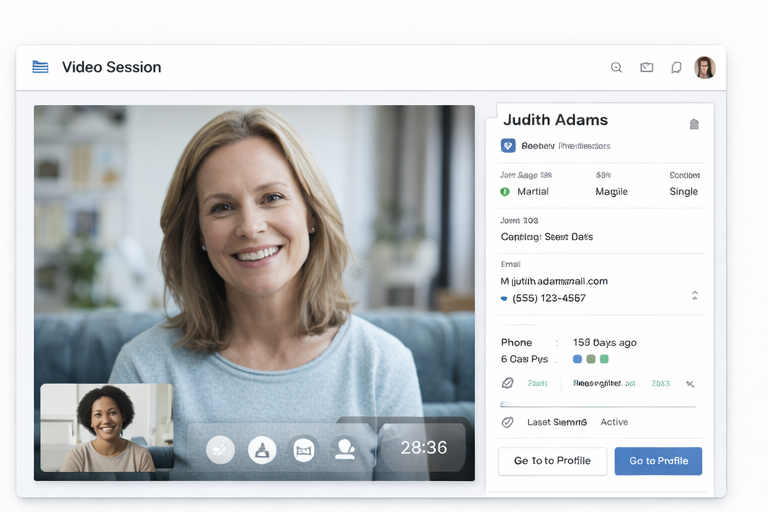Click the Active status text
Screen dimensions: 768x512
pyautogui.click(x=614, y=422)
